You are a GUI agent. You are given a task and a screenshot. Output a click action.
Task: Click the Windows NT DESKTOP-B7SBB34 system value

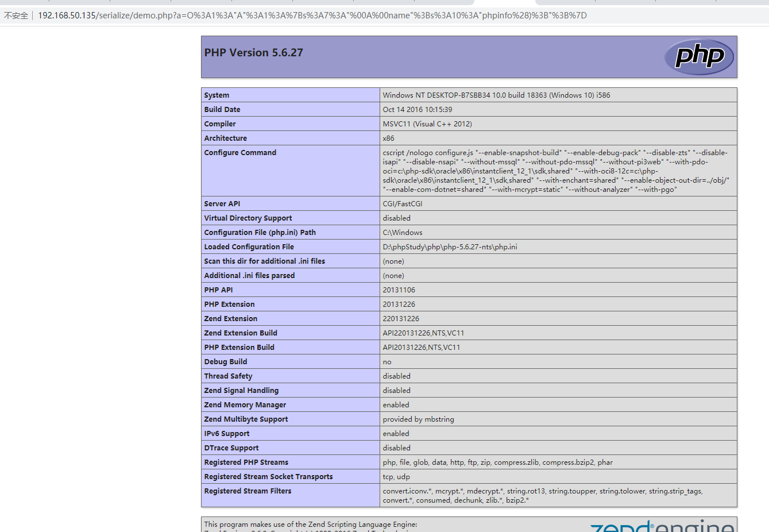pos(496,95)
